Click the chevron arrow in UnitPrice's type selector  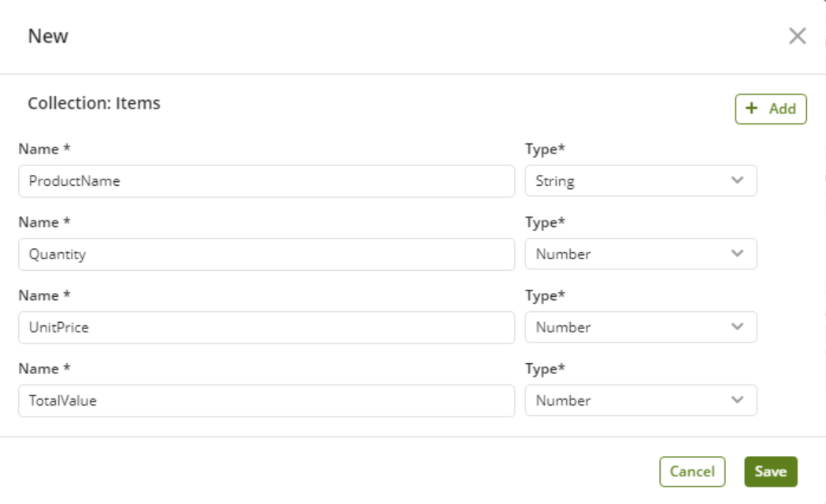(737, 327)
